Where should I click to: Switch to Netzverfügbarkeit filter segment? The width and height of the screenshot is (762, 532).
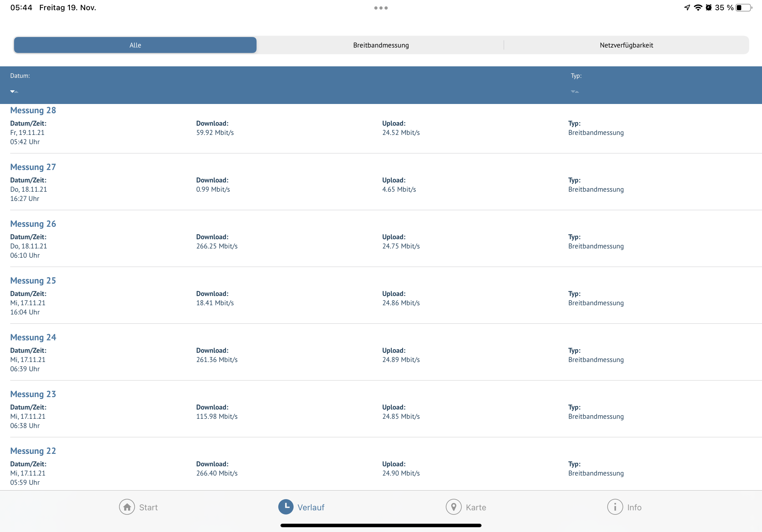(x=626, y=45)
